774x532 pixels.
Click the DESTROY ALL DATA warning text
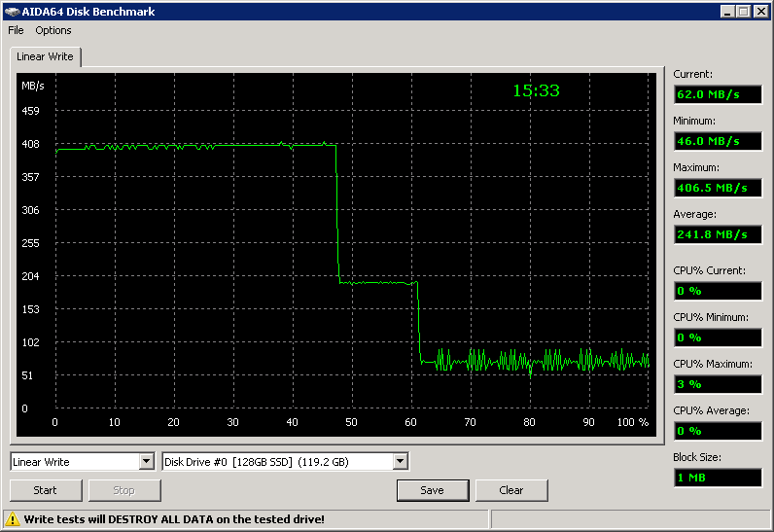(174, 519)
